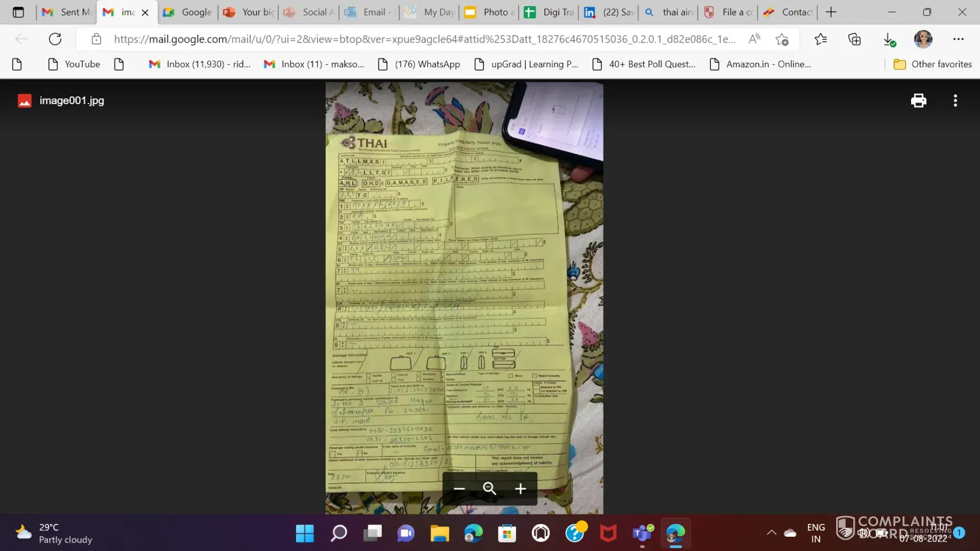The image size is (980, 551).
Task: Switch to the Digi Tra tab
Action: pos(550,12)
